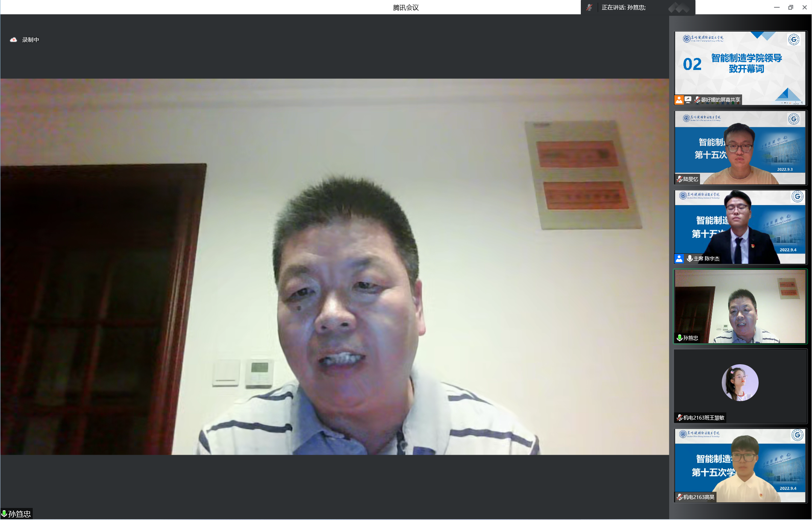Click the 正在讲话 孙笪忠 speaker indicator
The image size is (812, 520).
(623, 8)
